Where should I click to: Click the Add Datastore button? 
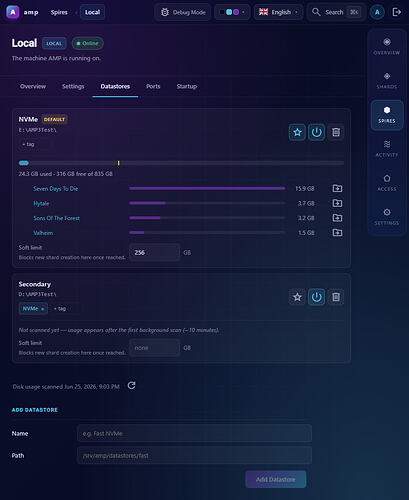(276, 479)
